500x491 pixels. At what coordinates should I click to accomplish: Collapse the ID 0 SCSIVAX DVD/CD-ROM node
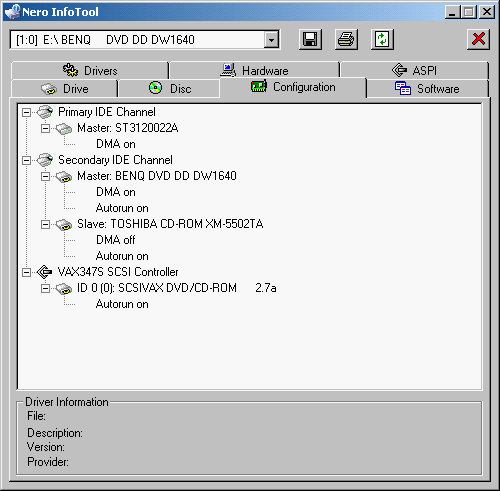(x=45, y=288)
